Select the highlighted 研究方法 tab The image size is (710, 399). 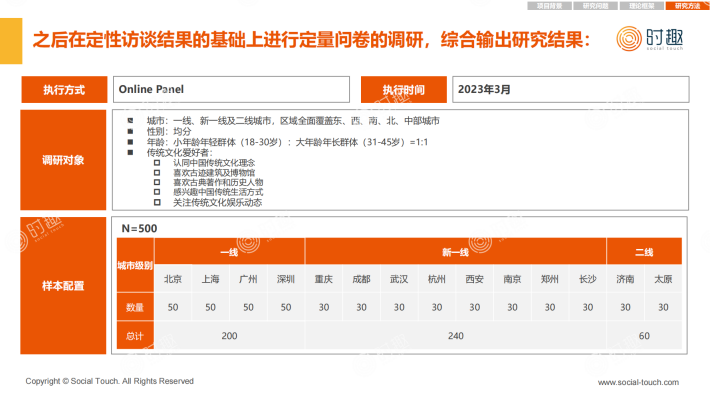click(688, 6)
